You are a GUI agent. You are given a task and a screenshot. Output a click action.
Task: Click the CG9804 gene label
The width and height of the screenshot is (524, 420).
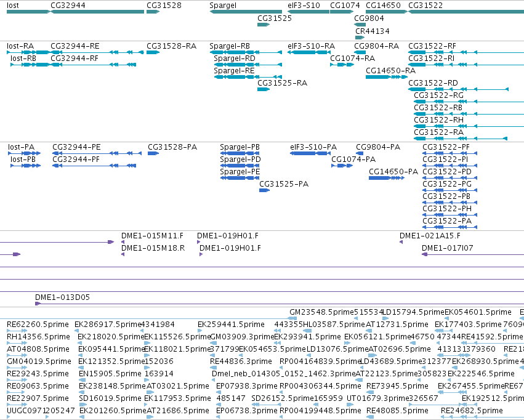pos(369,18)
